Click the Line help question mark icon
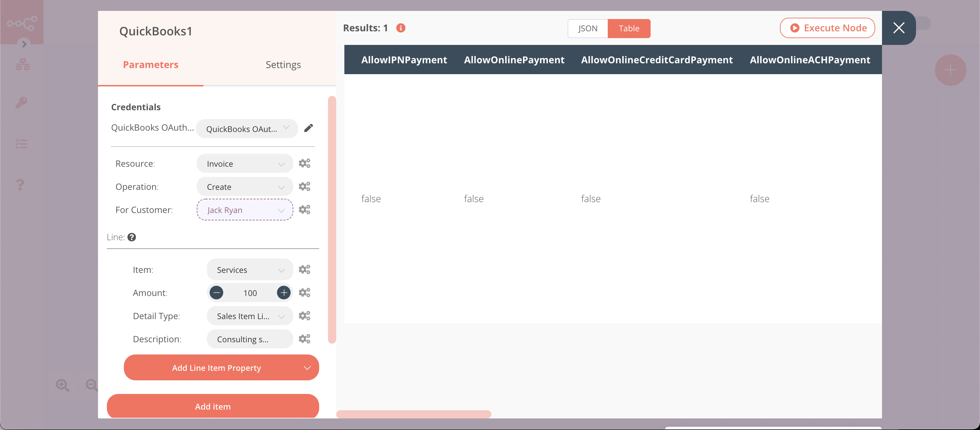The image size is (980, 430). pyautogui.click(x=132, y=237)
